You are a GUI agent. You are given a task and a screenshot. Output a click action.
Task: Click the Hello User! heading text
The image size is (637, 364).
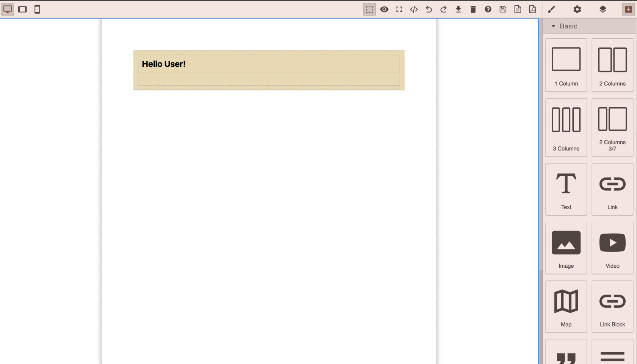point(164,64)
